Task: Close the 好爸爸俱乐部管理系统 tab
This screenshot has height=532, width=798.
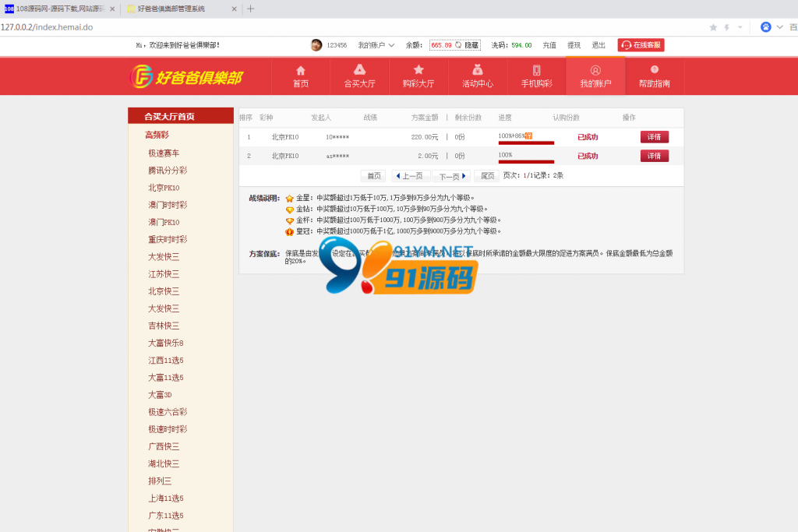Action: [x=234, y=9]
